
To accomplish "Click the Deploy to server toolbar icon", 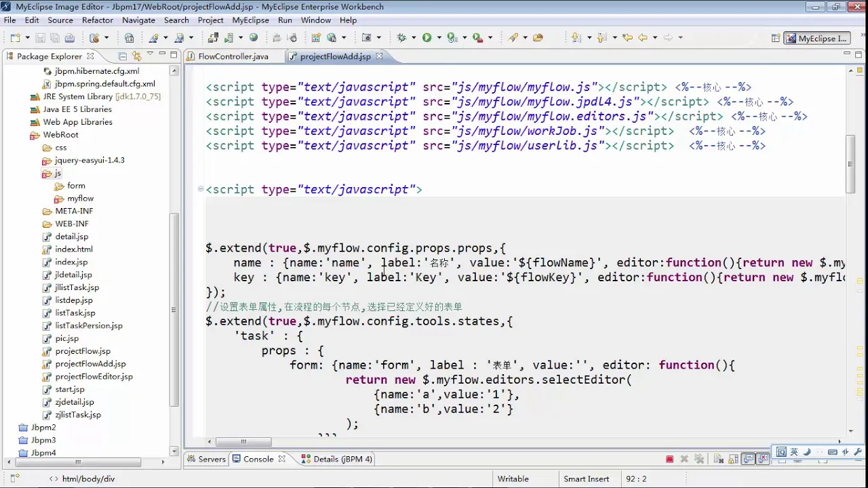I will (213, 38).
